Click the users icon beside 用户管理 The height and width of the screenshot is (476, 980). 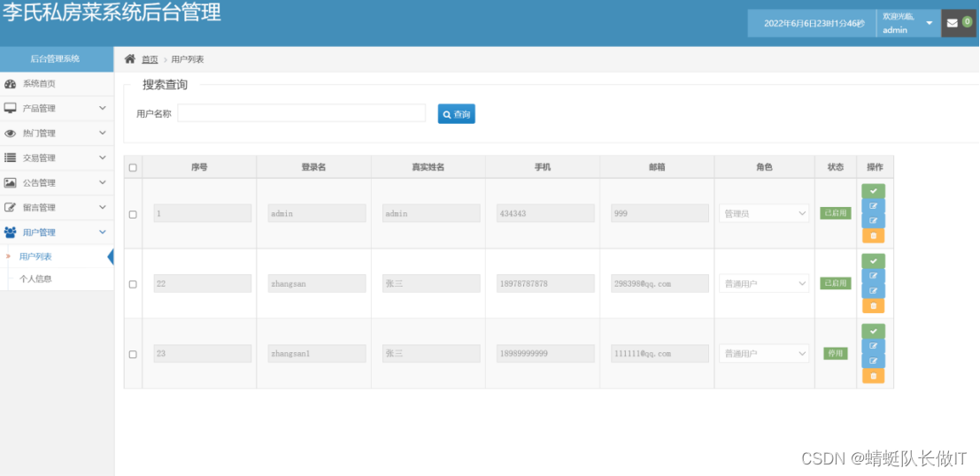coord(10,233)
